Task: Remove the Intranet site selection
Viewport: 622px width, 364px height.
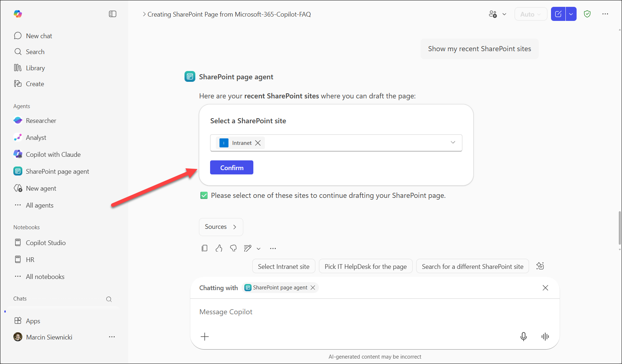Action: [x=258, y=143]
